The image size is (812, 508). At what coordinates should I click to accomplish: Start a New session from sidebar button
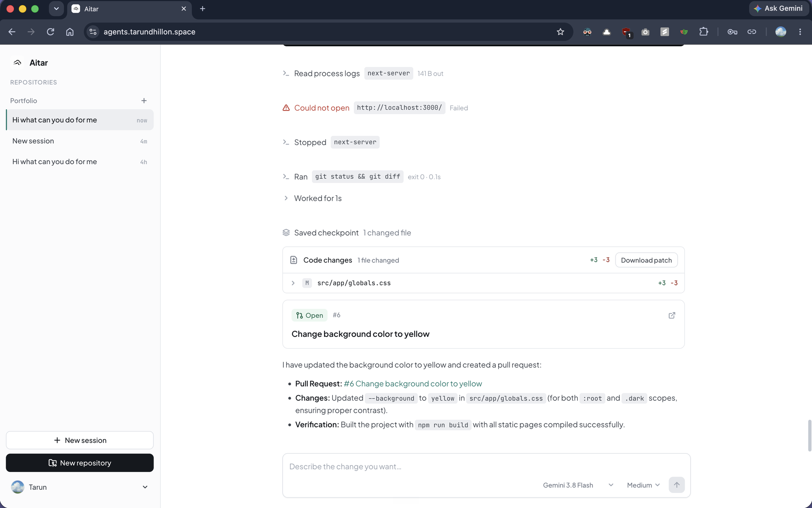coord(80,440)
